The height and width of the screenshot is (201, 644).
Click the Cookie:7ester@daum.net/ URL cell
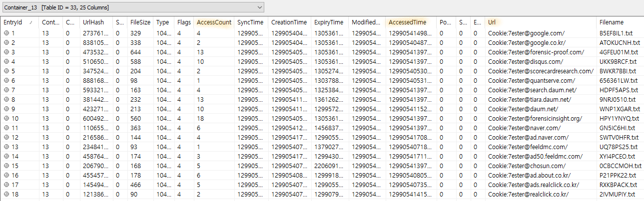523,109
